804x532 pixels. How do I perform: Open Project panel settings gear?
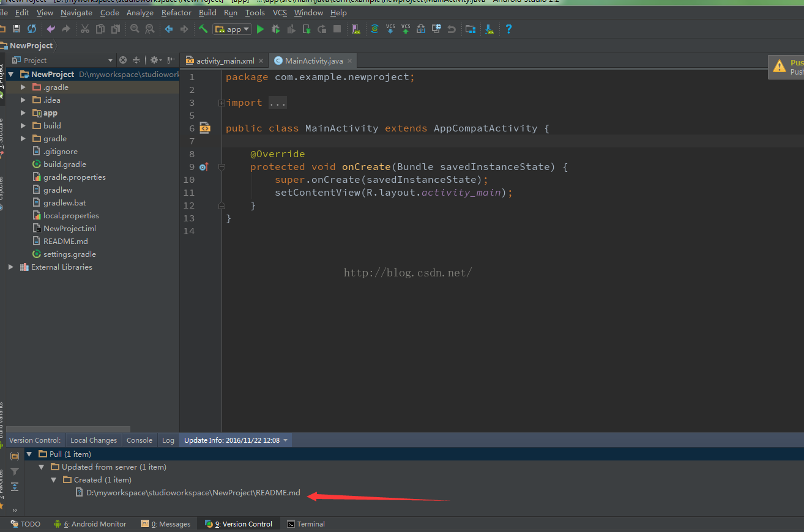click(x=155, y=60)
